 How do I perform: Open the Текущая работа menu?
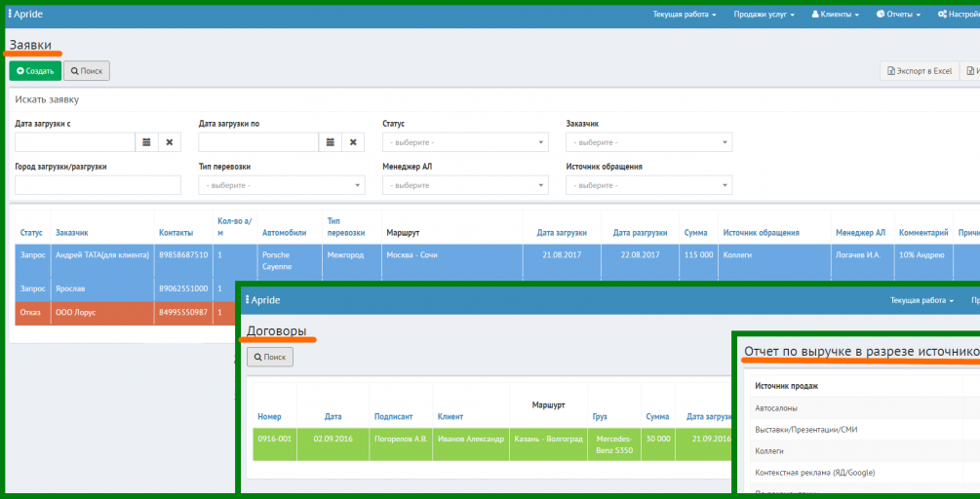point(685,15)
